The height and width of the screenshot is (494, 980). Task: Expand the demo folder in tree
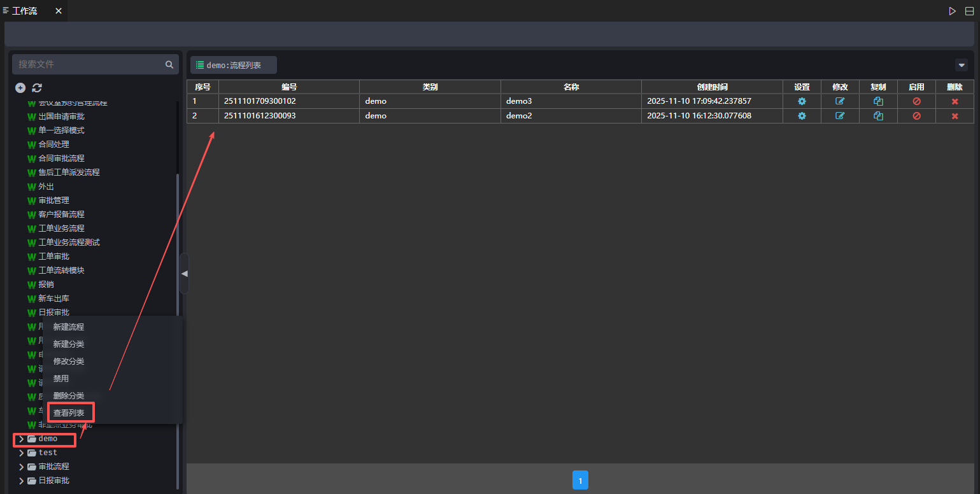coord(22,439)
